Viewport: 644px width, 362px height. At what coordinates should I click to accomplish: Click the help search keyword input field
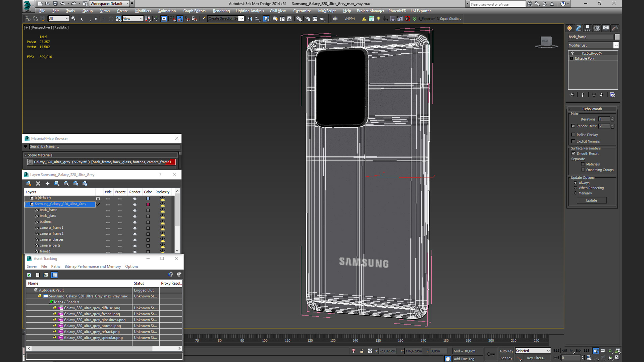497,4
